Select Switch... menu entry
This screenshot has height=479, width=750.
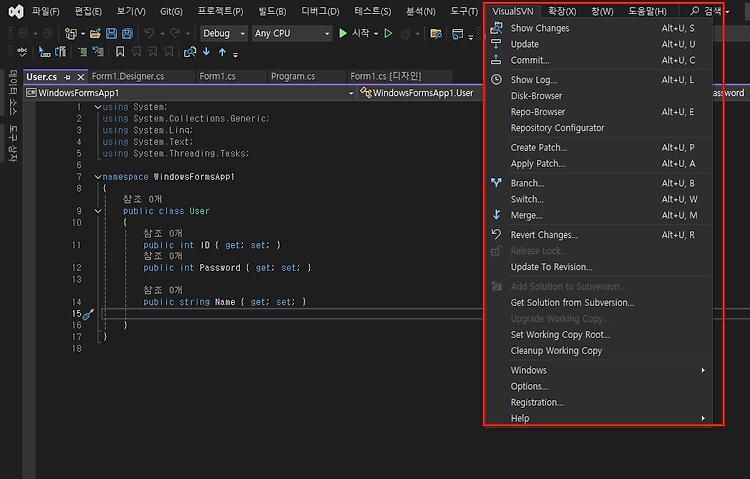(x=600, y=199)
